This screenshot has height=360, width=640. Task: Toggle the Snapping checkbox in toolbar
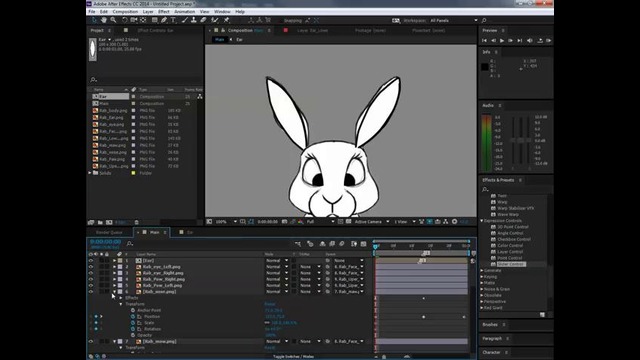280,20
